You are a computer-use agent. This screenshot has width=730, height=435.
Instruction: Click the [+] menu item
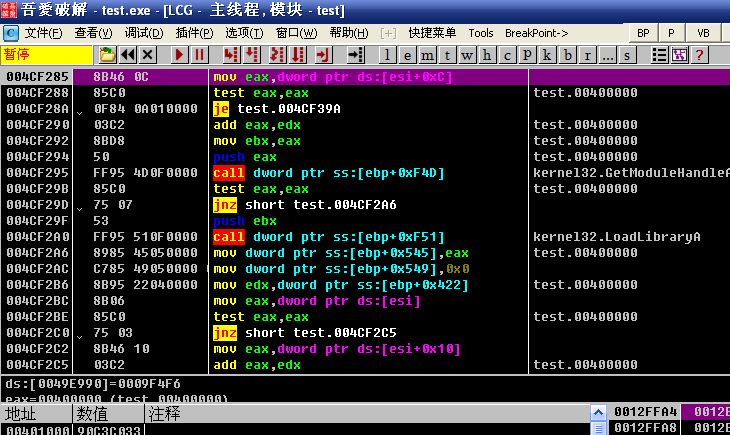388,33
